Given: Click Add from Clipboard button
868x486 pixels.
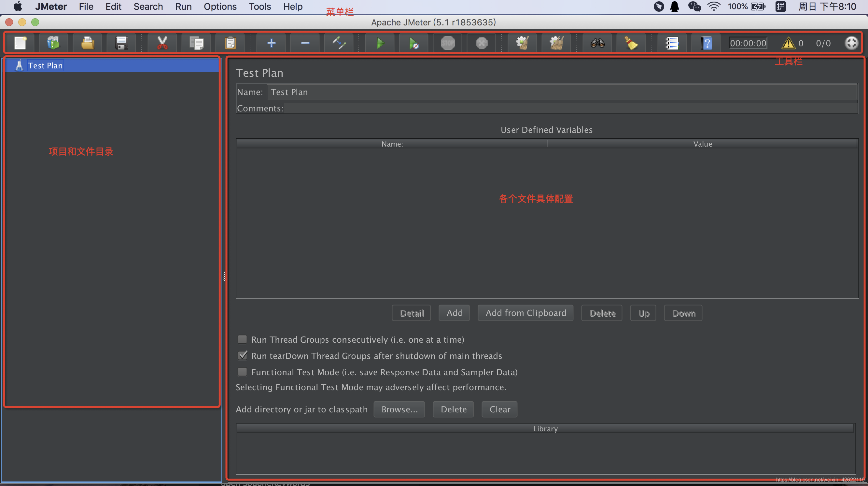Looking at the screenshot, I should [x=526, y=313].
